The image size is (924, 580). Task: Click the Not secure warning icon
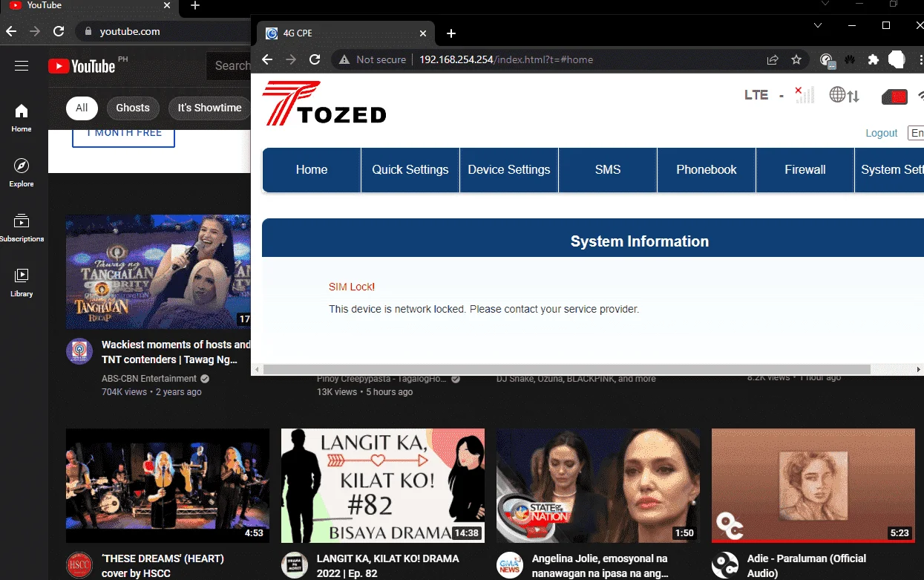pos(344,59)
